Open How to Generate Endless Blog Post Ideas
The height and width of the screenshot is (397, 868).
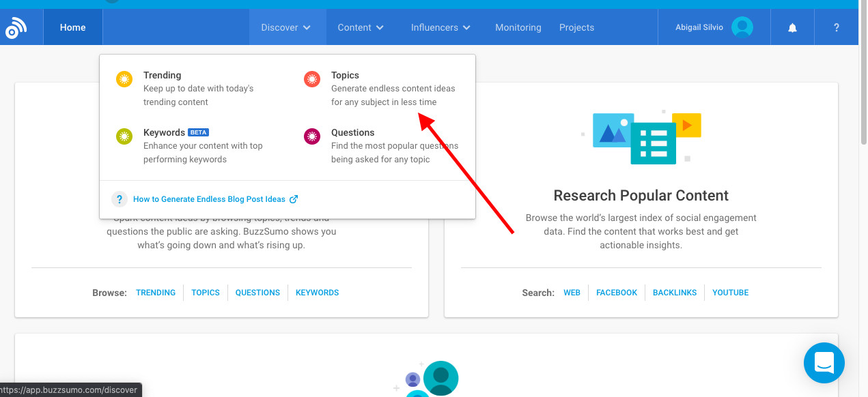[209, 199]
